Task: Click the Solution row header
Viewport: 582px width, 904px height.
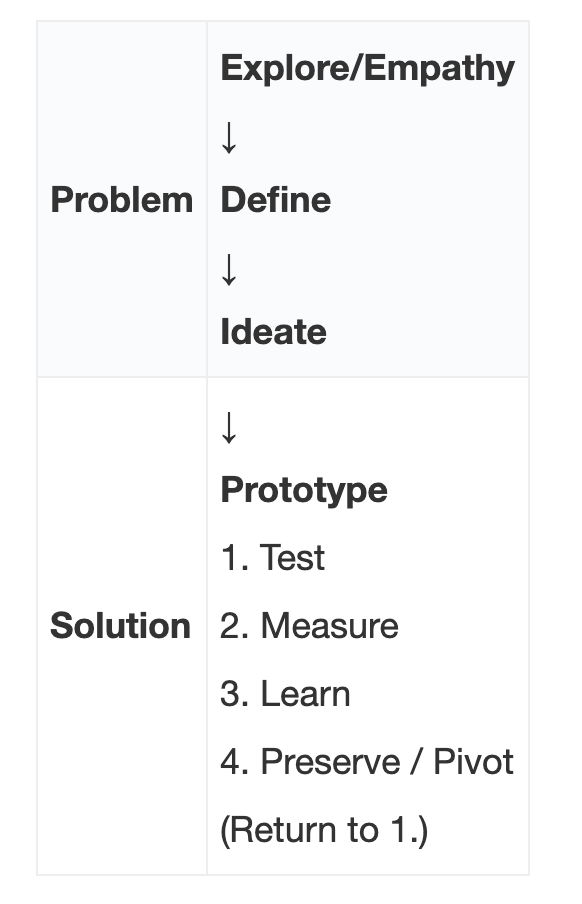Action: [121, 626]
